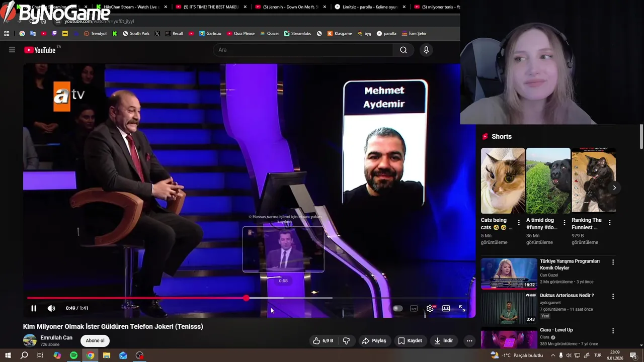Viewport: 644px width, 362px height.
Task: Show hidden system tray icons
Action: point(553,355)
